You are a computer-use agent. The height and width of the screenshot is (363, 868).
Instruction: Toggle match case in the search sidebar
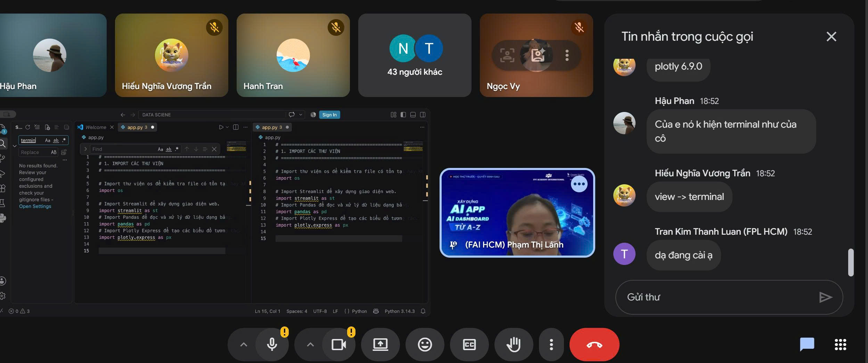pos(48,140)
